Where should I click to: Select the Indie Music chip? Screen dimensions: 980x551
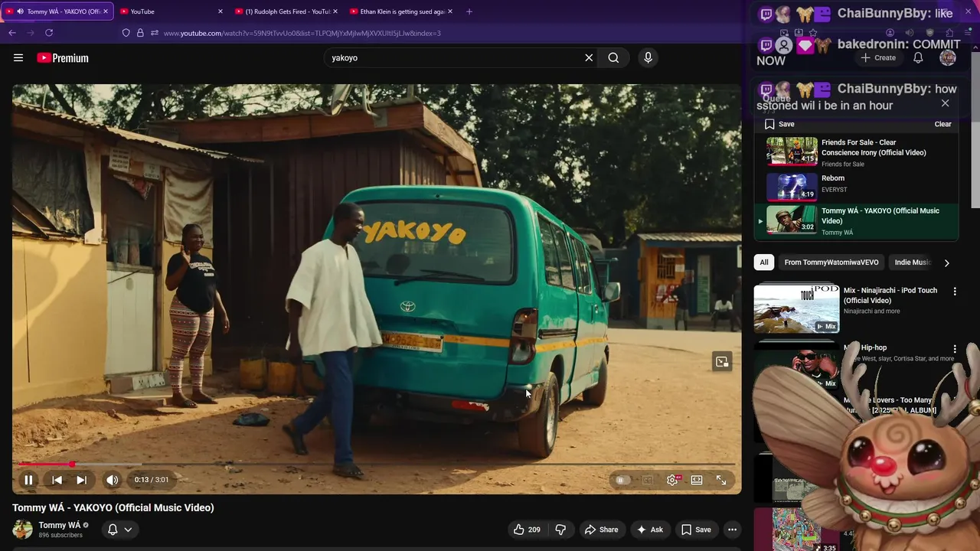pos(912,262)
